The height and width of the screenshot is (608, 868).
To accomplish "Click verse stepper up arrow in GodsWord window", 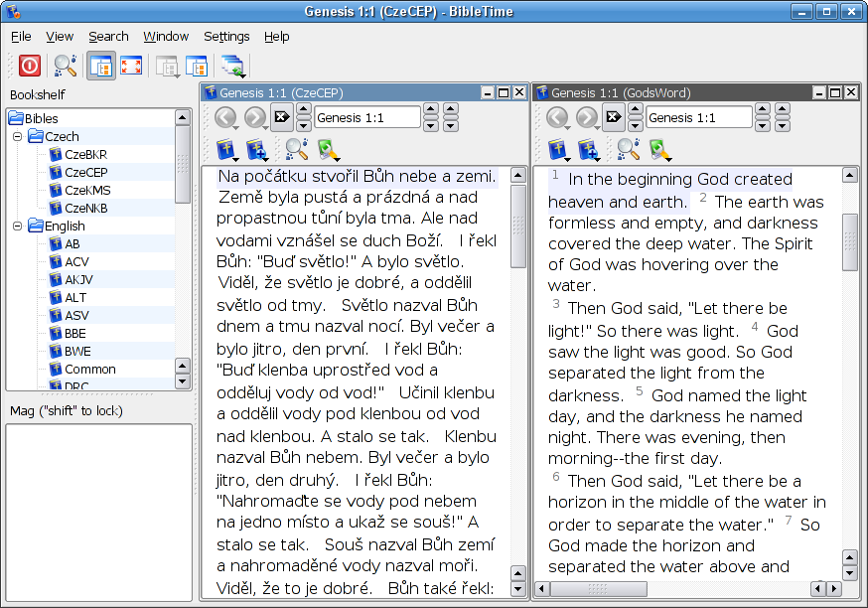I will [x=783, y=110].
